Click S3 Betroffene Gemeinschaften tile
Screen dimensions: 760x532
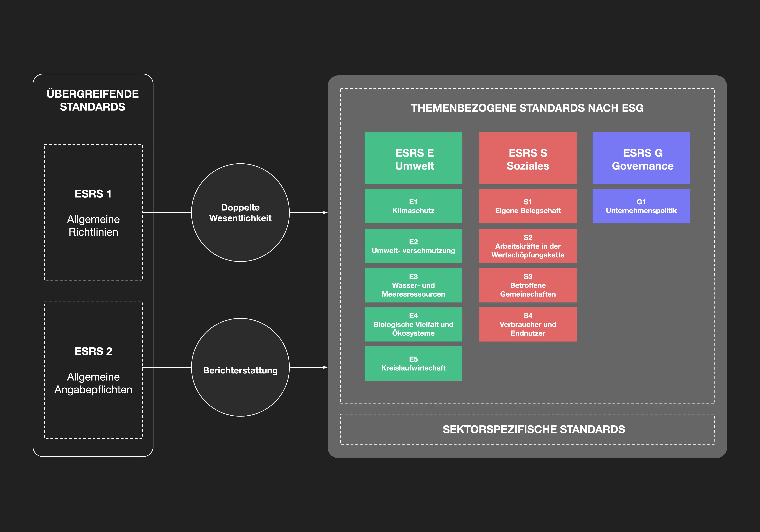tap(528, 285)
